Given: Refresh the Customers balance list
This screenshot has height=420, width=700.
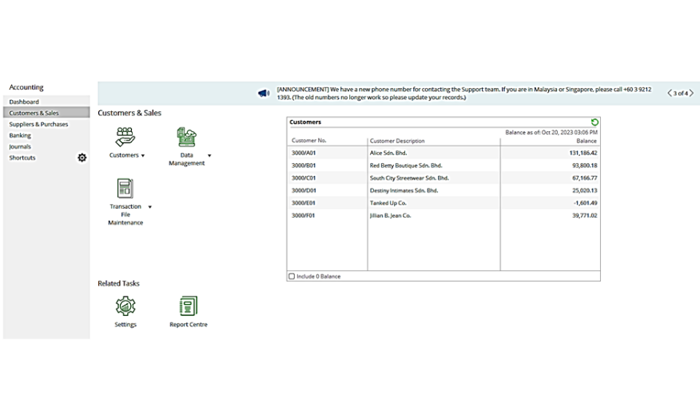Looking at the screenshot, I should 595,122.
